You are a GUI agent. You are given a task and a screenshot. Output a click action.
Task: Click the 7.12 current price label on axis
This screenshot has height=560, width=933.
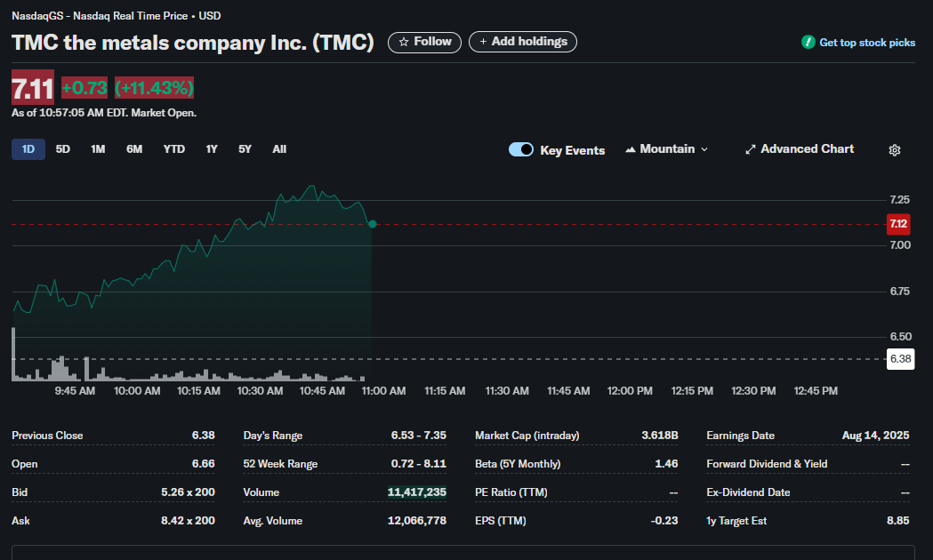tap(898, 224)
